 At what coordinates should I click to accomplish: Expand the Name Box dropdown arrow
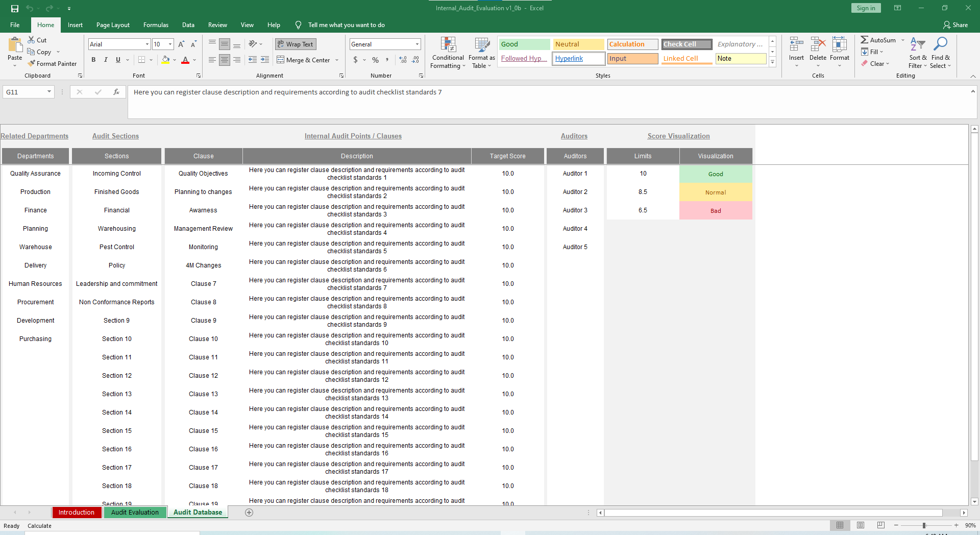tap(49, 92)
